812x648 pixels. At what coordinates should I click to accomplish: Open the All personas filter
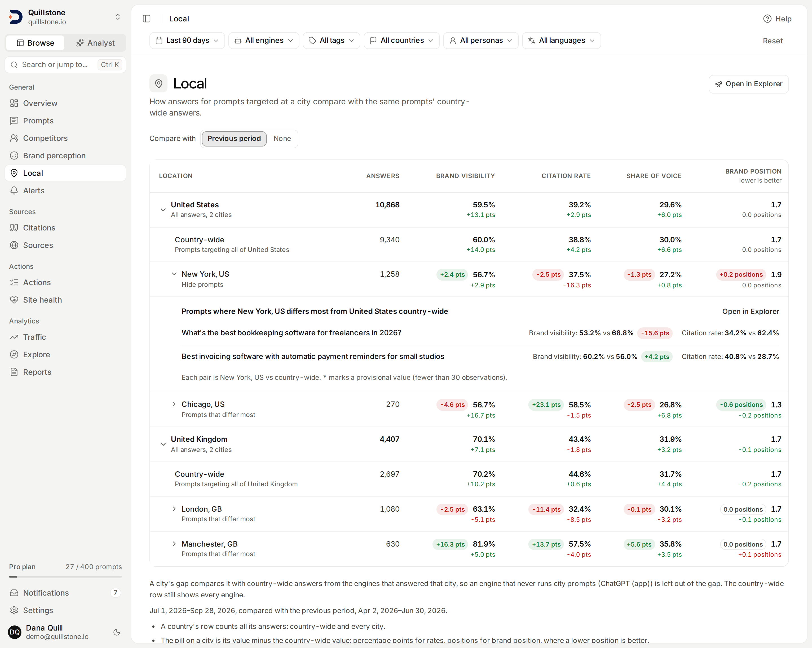[481, 40]
